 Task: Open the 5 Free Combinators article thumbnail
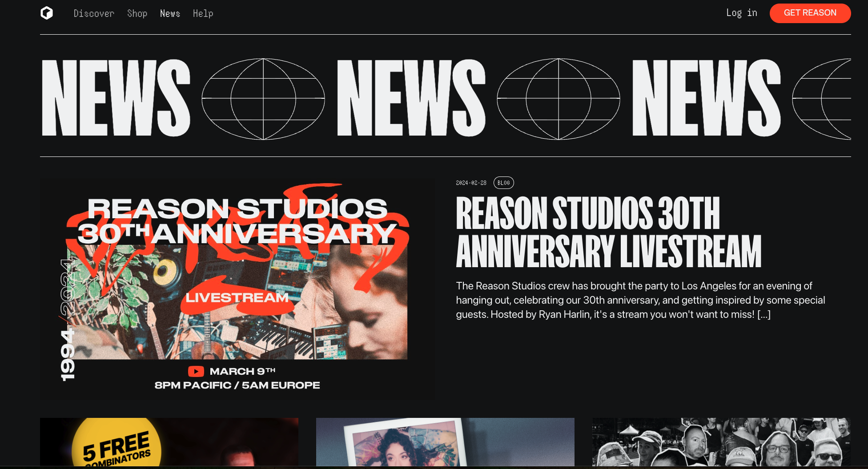coord(169,442)
